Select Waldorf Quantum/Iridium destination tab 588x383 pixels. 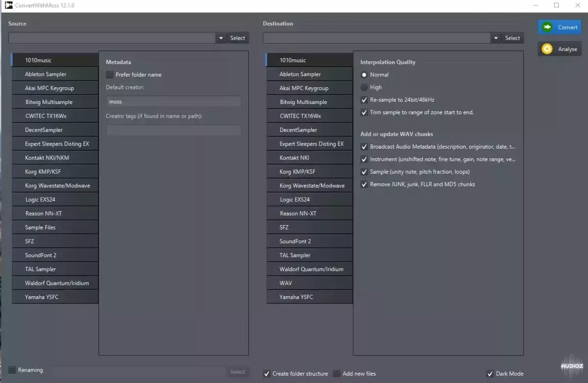pos(310,269)
